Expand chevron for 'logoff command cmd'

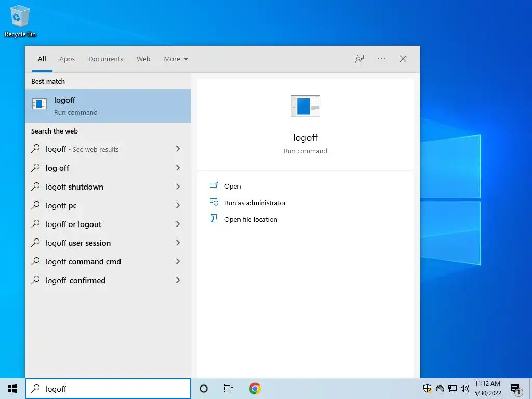coord(178,261)
